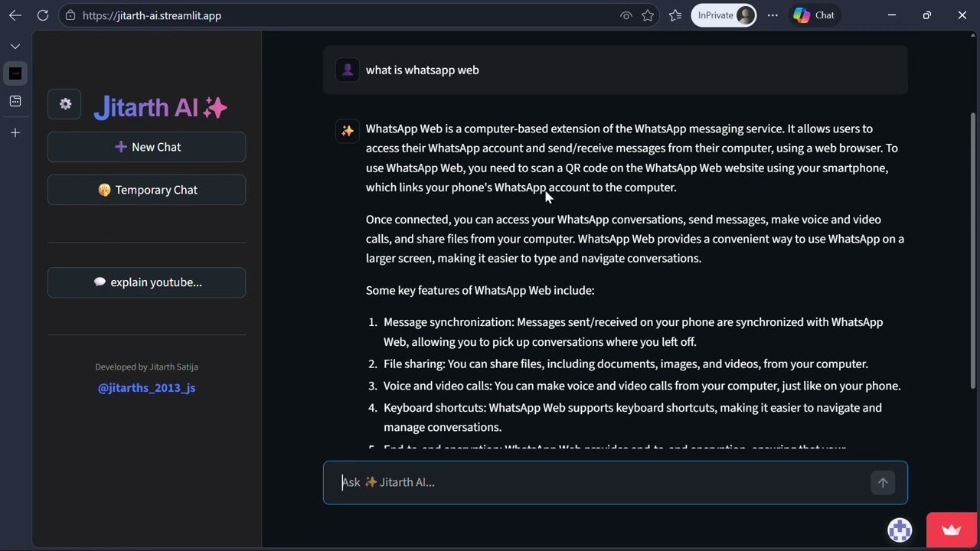980x551 pixels.
Task: Open the browser settings and more ellipsis menu
Action: pyautogui.click(x=773, y=15)
